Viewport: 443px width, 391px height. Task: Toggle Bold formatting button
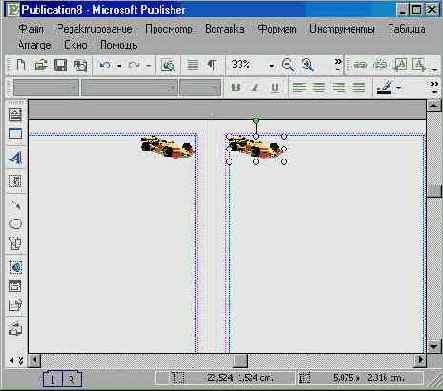click(236, 87)
